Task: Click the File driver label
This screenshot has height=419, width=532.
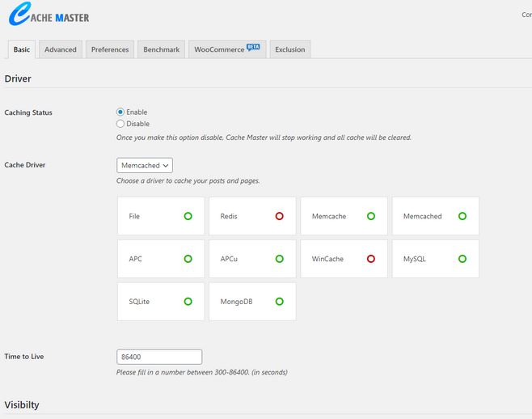Action: pyautogui.click(x=134, y=216)
